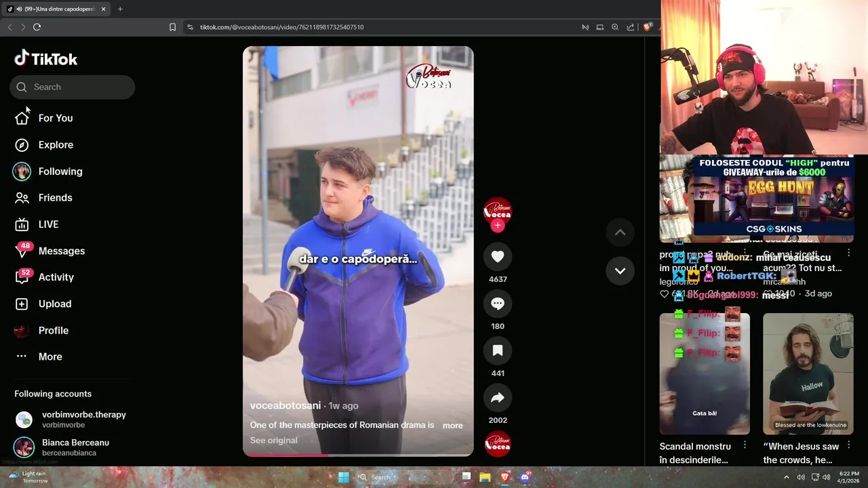Open Bianca Berceanu account

[62, 447]
